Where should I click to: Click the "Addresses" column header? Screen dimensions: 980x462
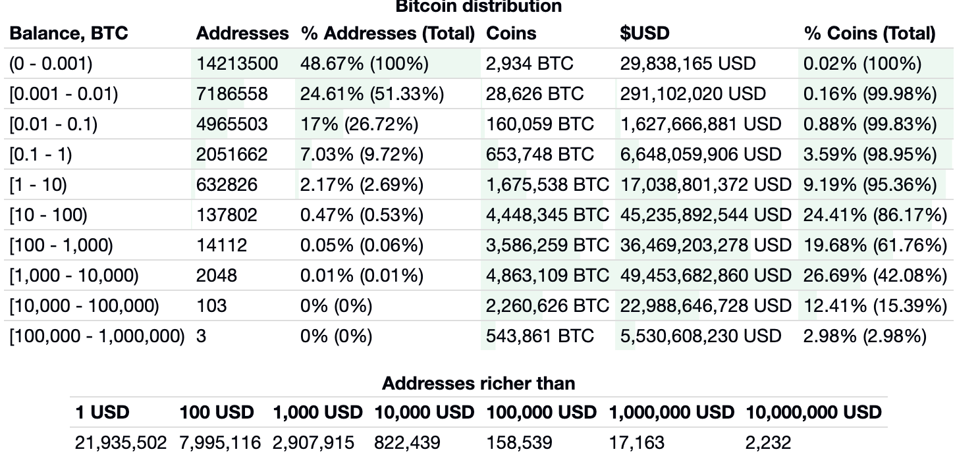(x=242, y=33)
